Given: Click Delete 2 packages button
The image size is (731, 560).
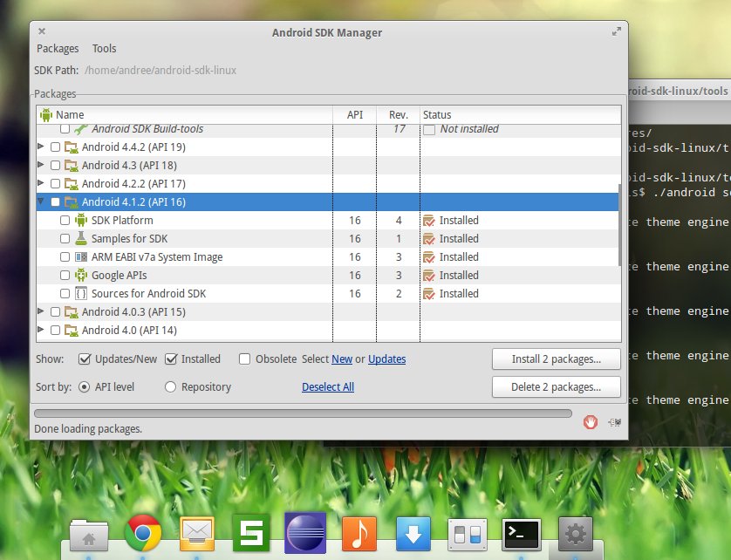Looking at the screenshot, I should (x=557, y=387).
